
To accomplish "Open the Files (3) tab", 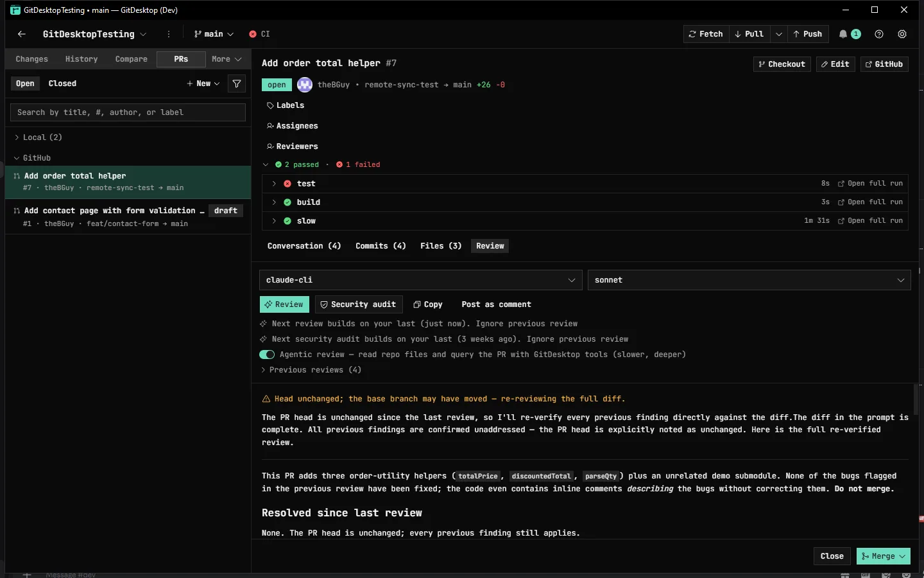I will tap(441, 246).
